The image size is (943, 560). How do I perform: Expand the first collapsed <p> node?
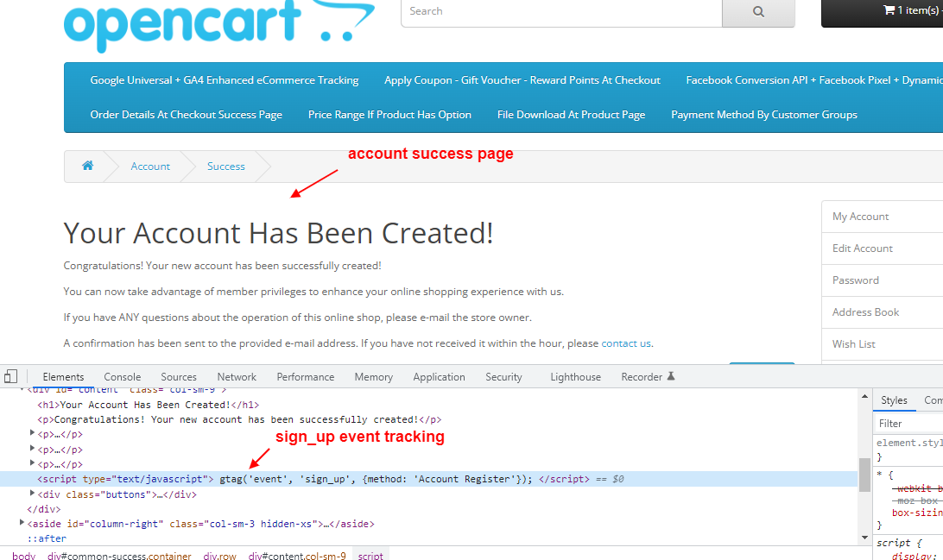[x=33, y=433]
